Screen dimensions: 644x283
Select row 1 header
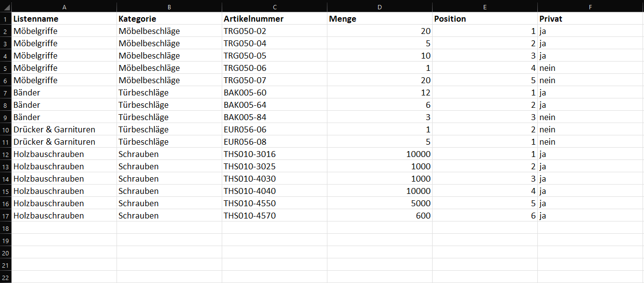pos(5,19)
